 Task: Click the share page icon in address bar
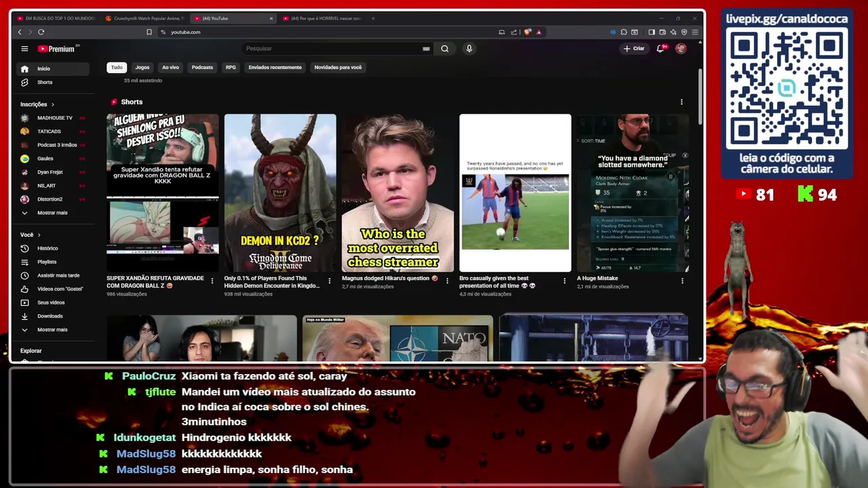(x=514, y=32)
